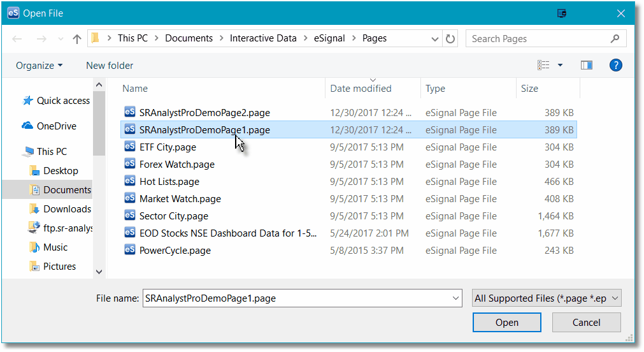Viewport: 644px width, 352px height.
Task: Click the navigation pane scroll down arrow
Action: point(99,272)
